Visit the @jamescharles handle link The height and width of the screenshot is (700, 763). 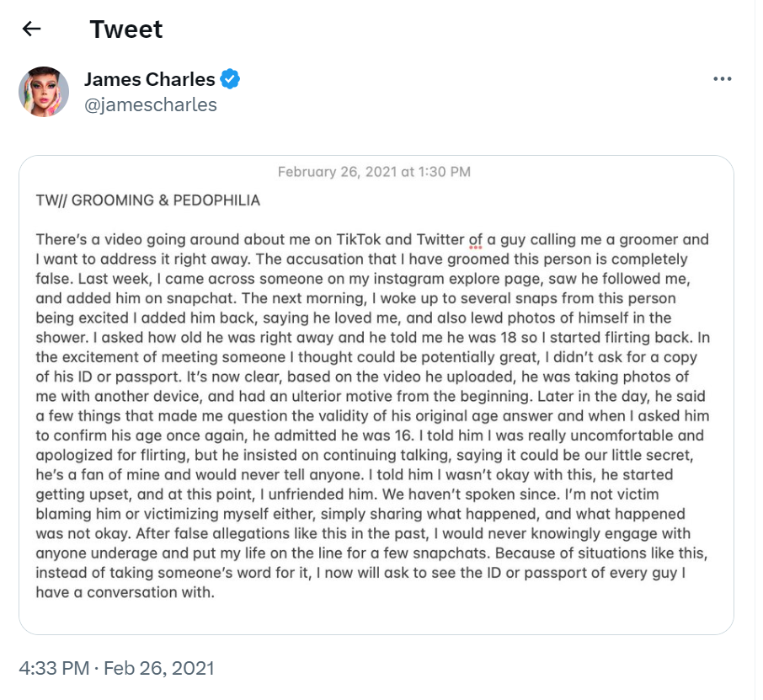pyautogui.click(x=151, y=104)
